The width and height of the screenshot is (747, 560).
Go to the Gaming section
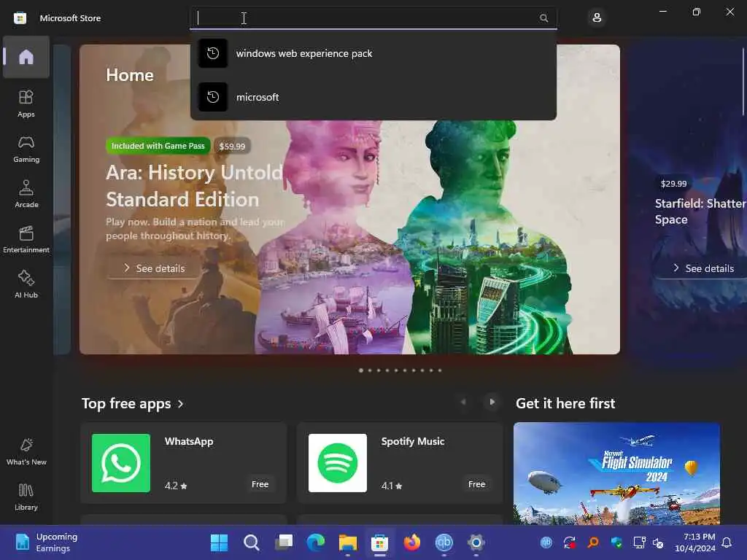[26, 149]
